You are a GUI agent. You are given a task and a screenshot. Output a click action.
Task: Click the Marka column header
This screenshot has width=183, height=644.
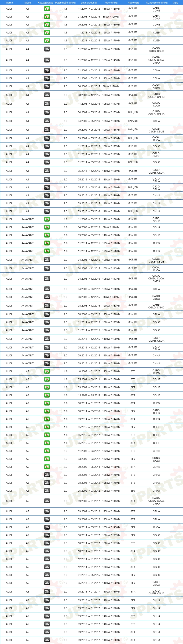(x=9, y=3)
